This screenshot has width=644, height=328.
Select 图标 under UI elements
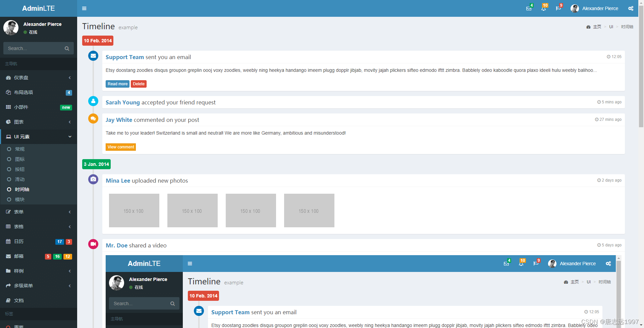pos(39,159)
